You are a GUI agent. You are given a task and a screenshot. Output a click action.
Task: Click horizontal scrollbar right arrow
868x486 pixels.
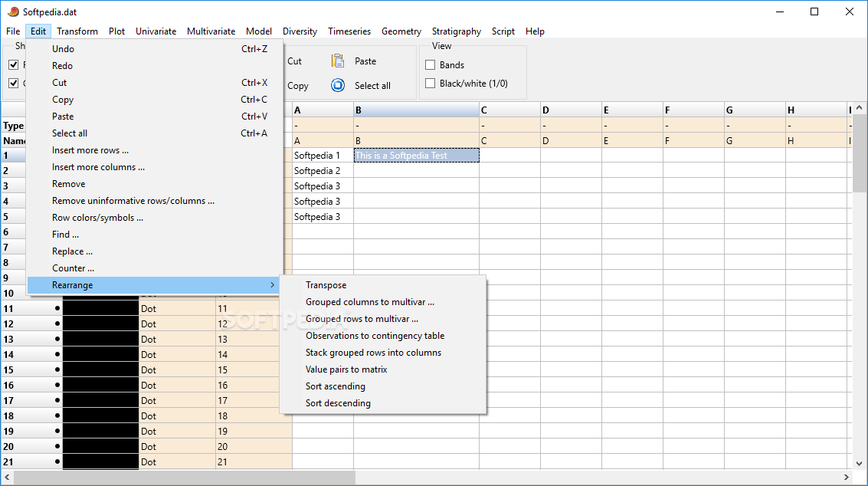(847, 477)
